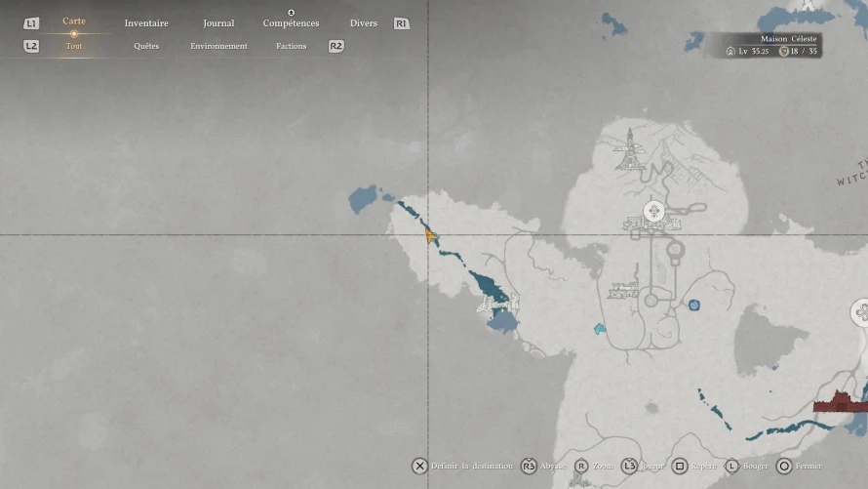Click the partial 'WITCH' map label
The image size is (868, 489).
[x=852, y=178]
